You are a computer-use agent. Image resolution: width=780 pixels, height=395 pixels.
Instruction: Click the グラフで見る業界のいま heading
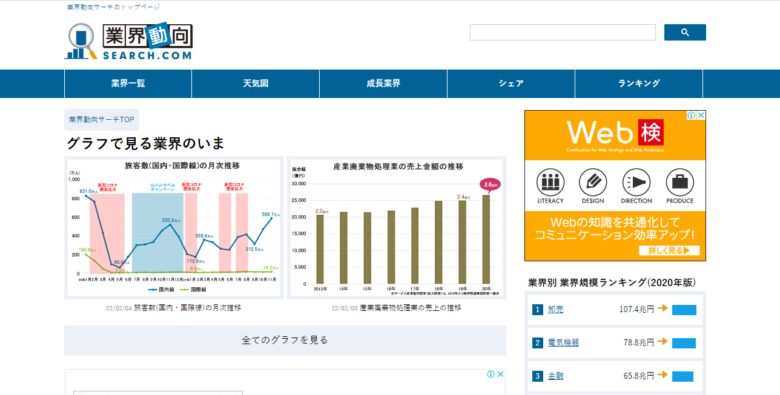point(146,143)
